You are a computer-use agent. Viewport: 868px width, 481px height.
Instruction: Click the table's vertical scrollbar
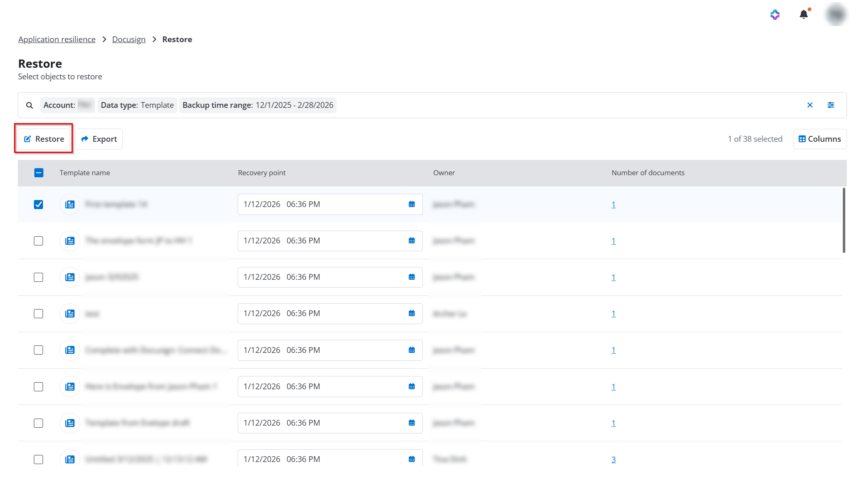(844, 220)
